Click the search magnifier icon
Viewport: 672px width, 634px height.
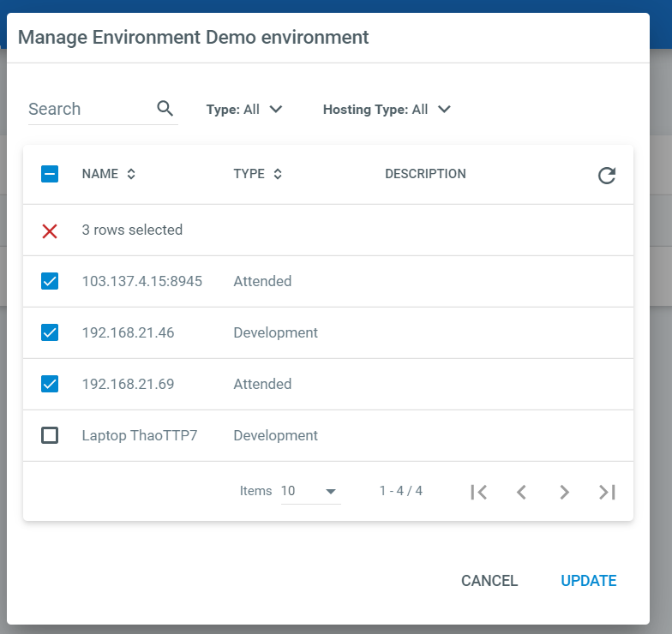165,109
